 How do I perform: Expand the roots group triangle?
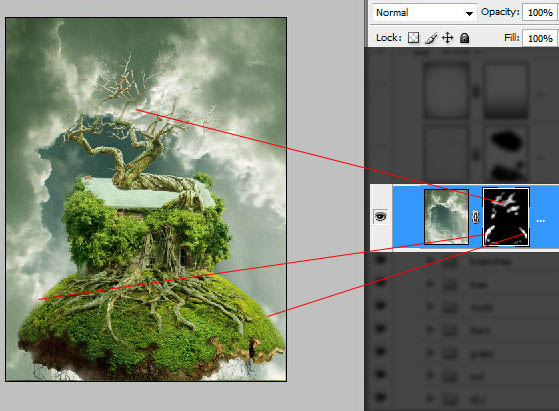click(430, 307)
